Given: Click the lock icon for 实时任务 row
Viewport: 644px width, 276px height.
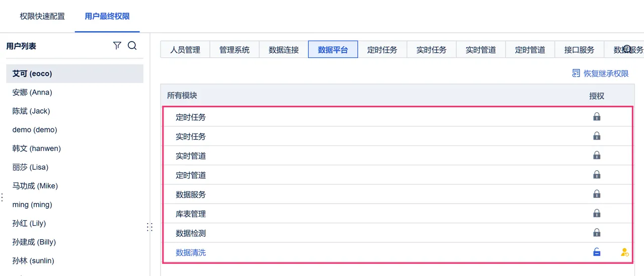Looking at the screenshot, I should coord(597,136).
